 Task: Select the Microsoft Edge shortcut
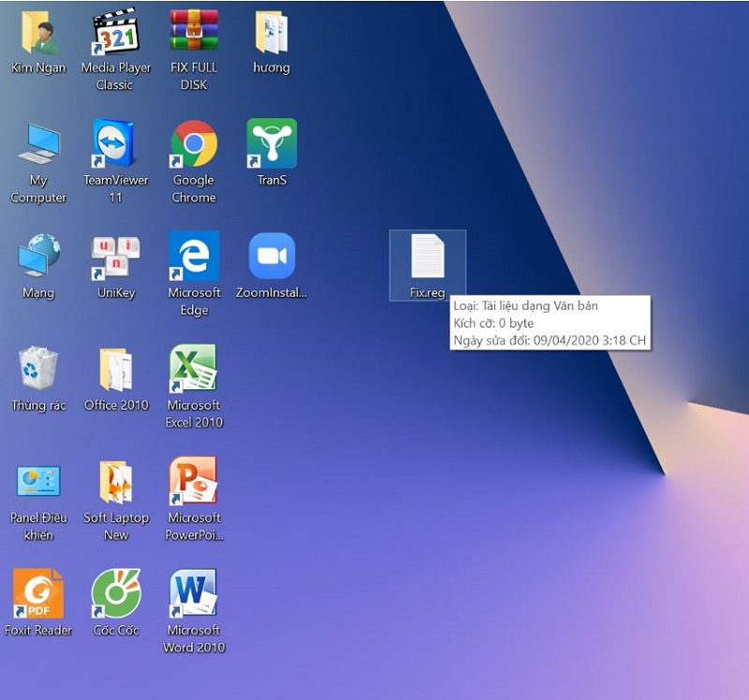tap(194, 255)
